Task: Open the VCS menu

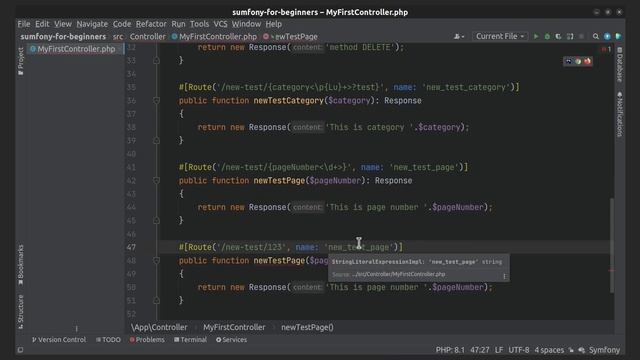Action: tap(220, 24)
